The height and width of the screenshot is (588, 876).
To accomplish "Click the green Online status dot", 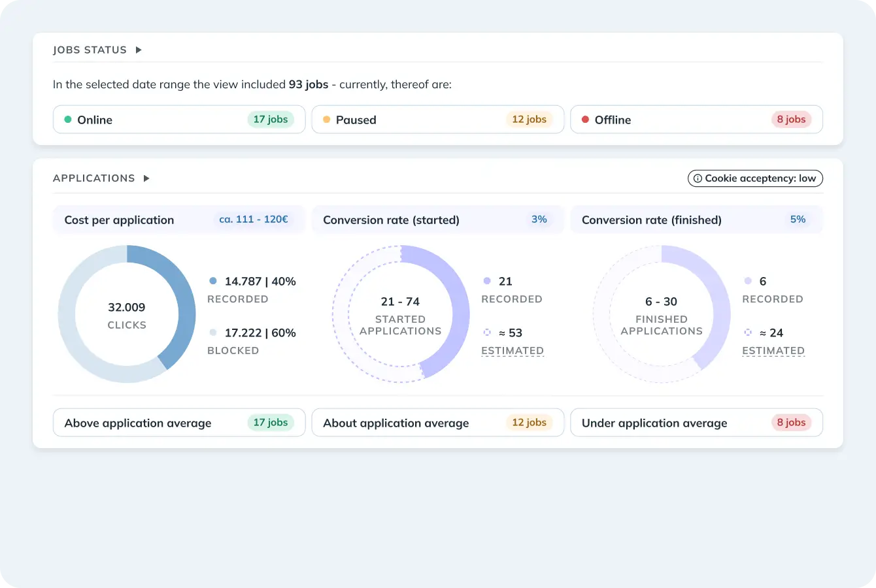I will pyautogui.click(x=68, y=120).
